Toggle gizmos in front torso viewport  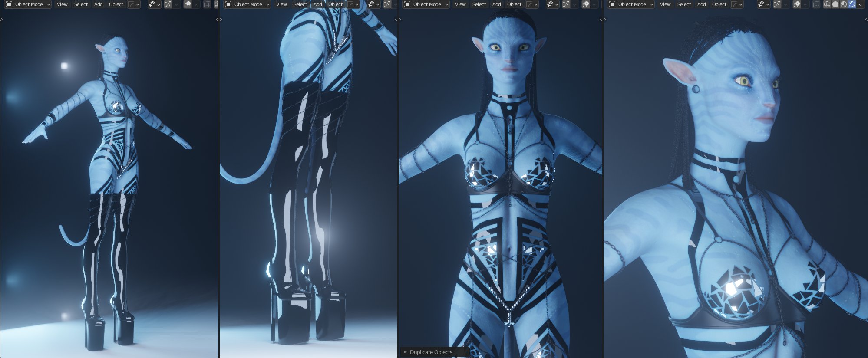point(566,4)
